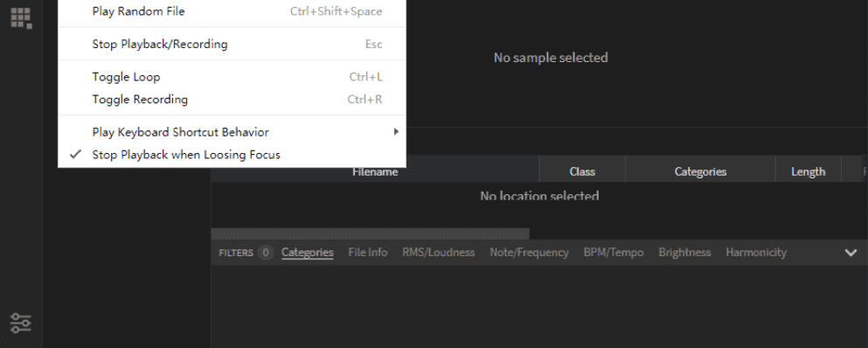Expand the filters panel chevron

851,253
